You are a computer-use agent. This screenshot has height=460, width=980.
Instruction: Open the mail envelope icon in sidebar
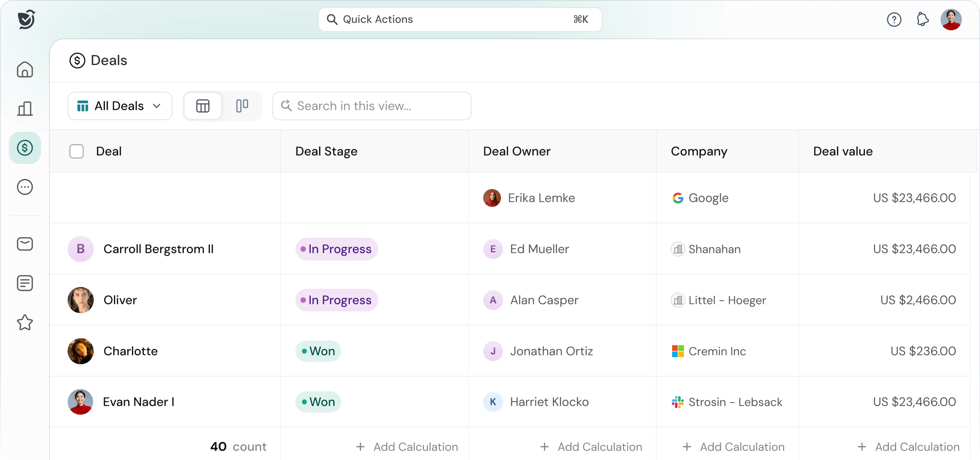[x=25, y=244]
